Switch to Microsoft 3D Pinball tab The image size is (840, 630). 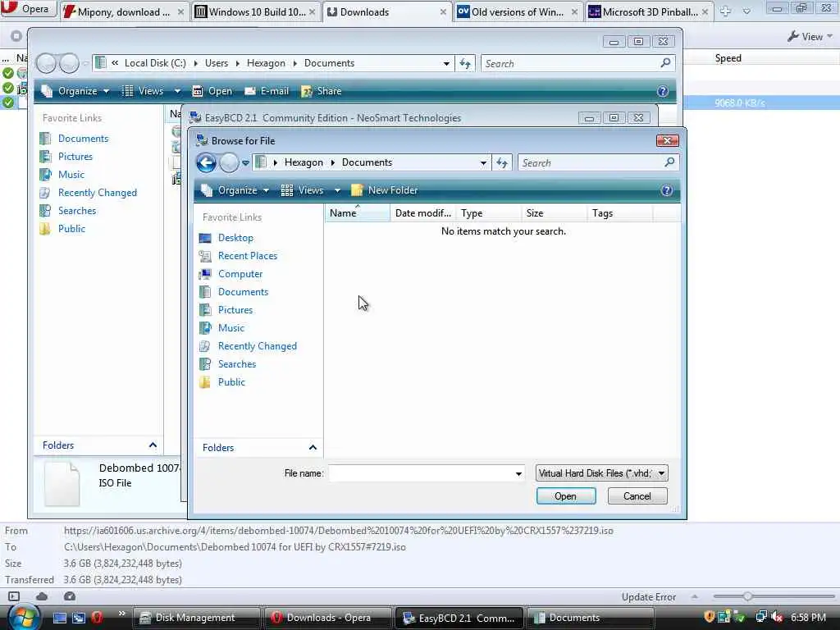pos(650,11)
